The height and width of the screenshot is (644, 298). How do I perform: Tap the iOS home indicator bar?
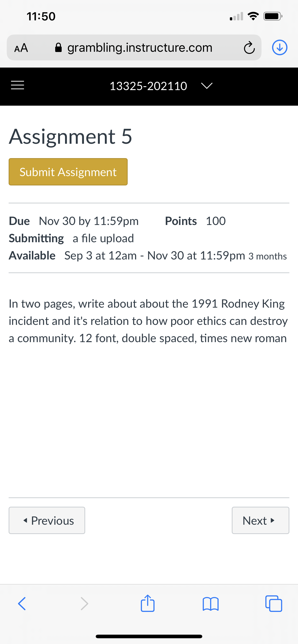(x=149, y=636)
